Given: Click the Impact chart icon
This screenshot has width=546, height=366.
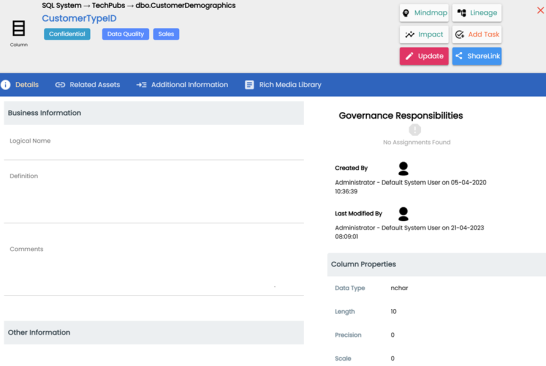Looking at the screenshot, I should [410, 34].
